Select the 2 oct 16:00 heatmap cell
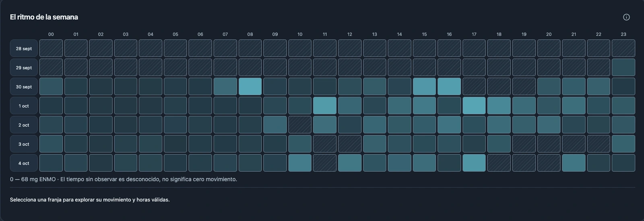644x221 pixels. (x=449, y=125)
